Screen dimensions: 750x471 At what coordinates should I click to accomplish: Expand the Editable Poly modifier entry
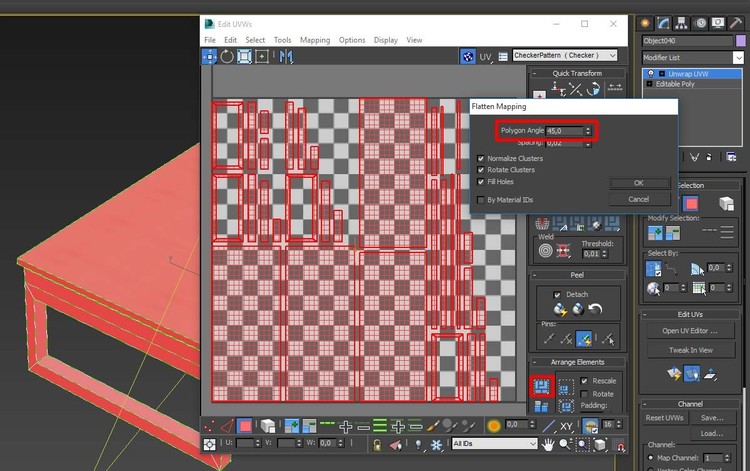[x=649, y=84]
